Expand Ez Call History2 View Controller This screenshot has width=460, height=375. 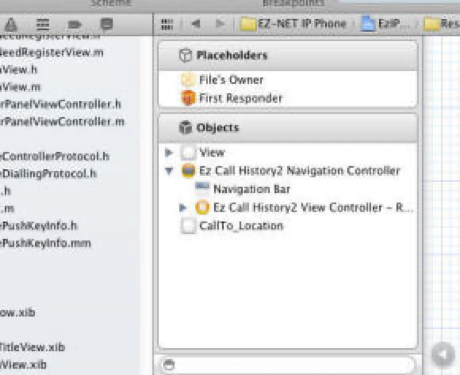(183, 207)
